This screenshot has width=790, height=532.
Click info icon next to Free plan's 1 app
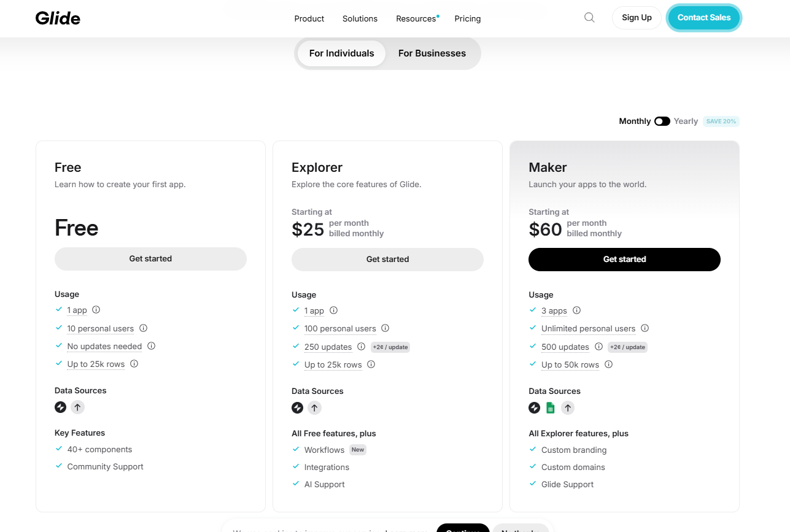click(96, 310)
